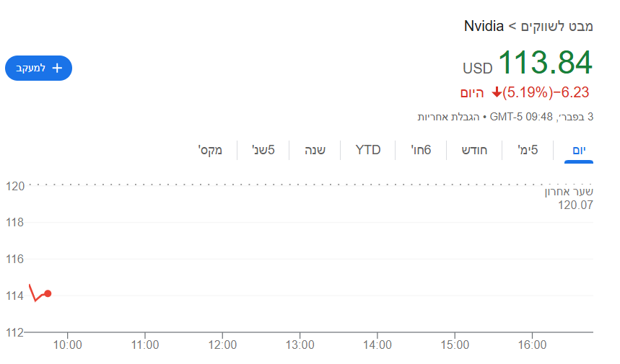620x364 pixels.
Task: Click the red down arrow icon
Action: tap(497, 92)
